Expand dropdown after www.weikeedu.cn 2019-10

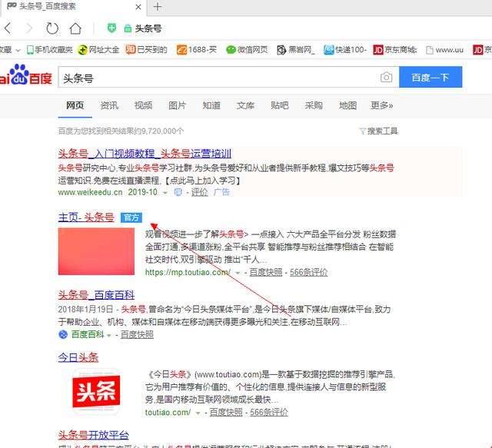tap(165, 193)
